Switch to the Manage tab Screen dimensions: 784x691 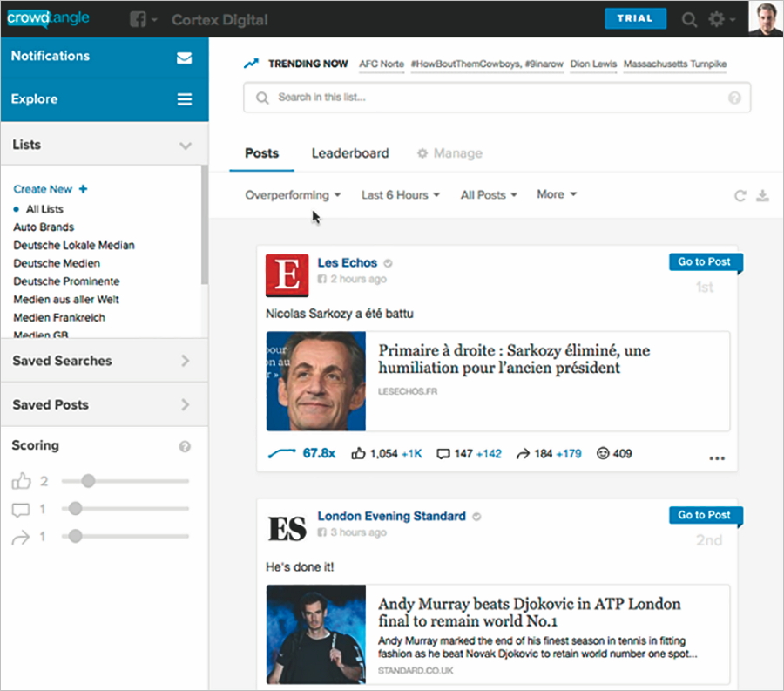coord(449,153)
